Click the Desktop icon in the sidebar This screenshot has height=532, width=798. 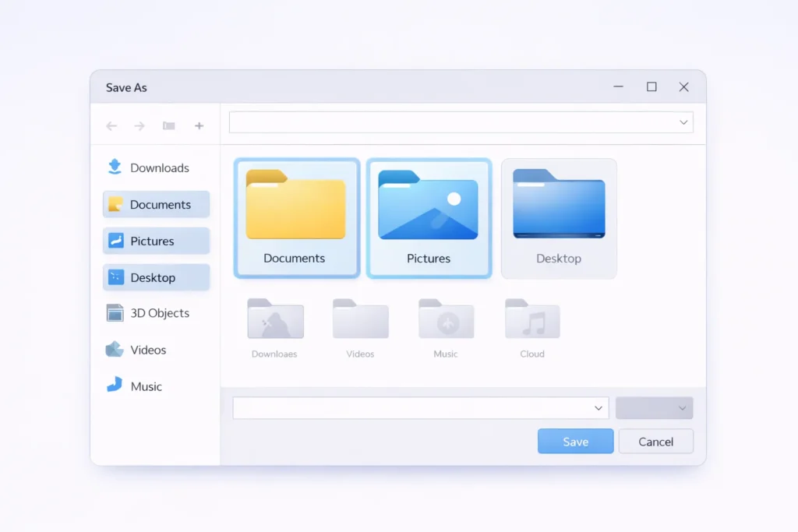tap(118, 277)
